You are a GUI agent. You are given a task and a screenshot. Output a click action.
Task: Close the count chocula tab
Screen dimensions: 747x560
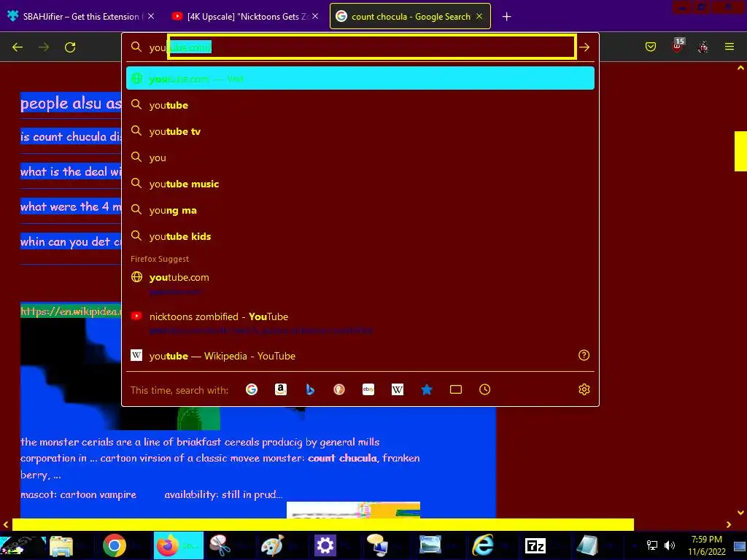(479, 16)
